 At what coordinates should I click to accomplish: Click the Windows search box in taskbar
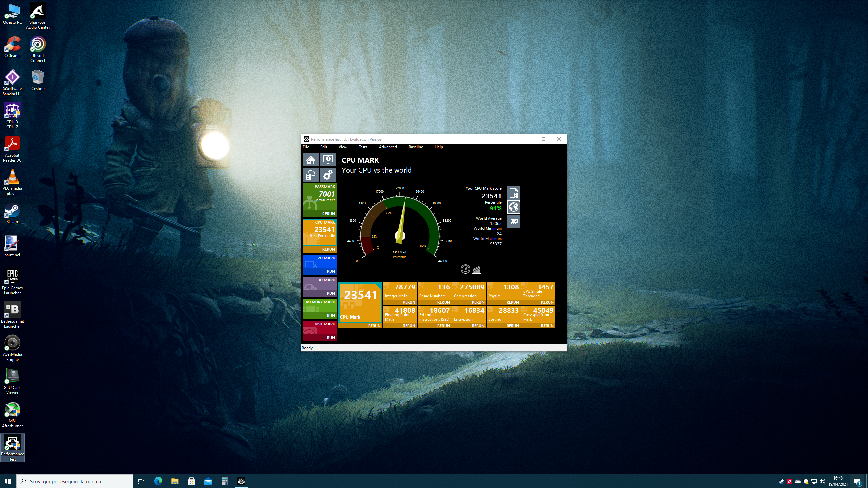click(x=75, y=481)
